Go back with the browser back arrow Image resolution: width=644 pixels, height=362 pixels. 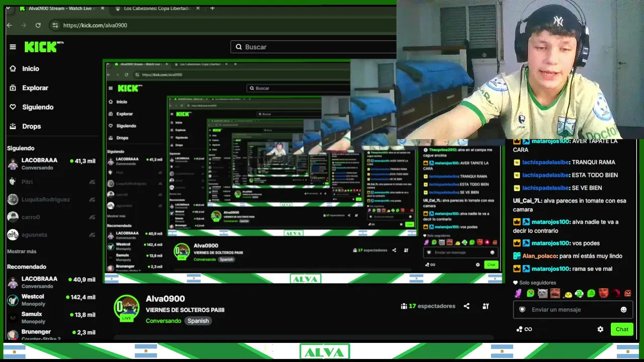[9, 25]
